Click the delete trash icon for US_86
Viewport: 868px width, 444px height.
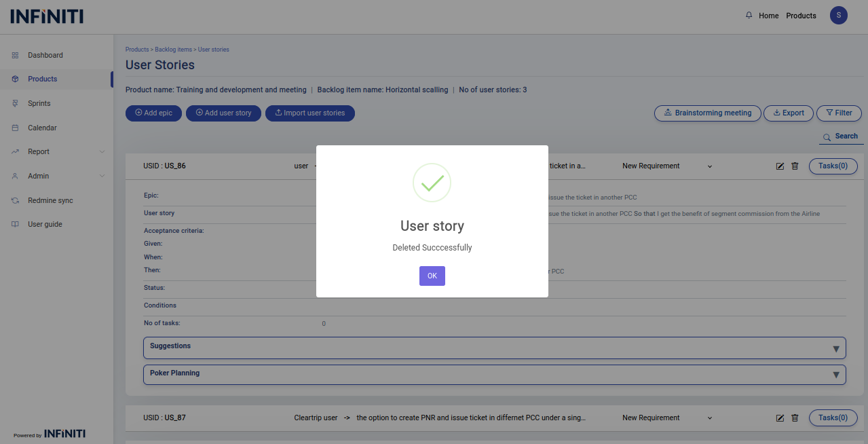[x=795, y=166]
